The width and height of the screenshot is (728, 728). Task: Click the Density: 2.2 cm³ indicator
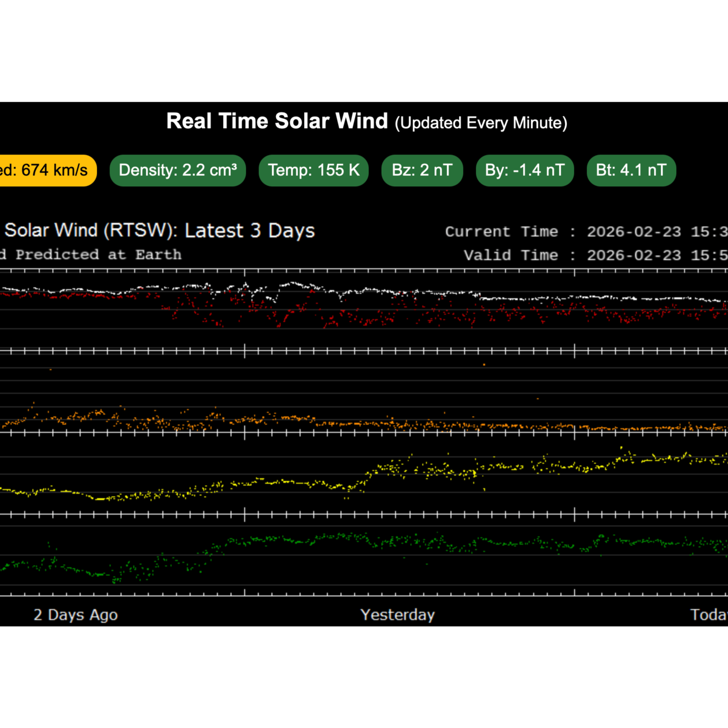(177, 170)
